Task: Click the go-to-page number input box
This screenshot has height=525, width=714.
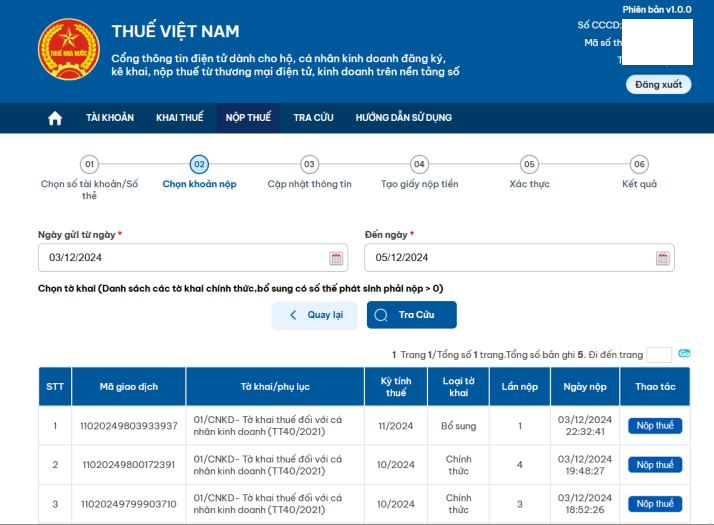Action: [659, 355]
